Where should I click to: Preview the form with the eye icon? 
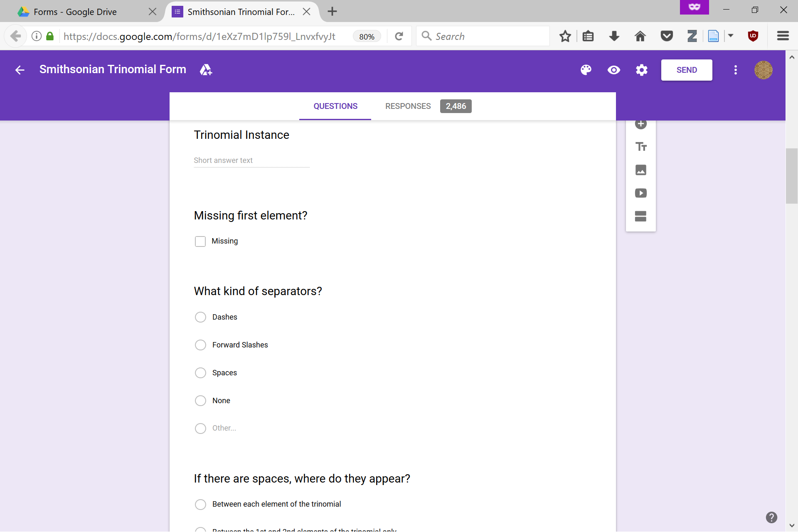(614, 70)
